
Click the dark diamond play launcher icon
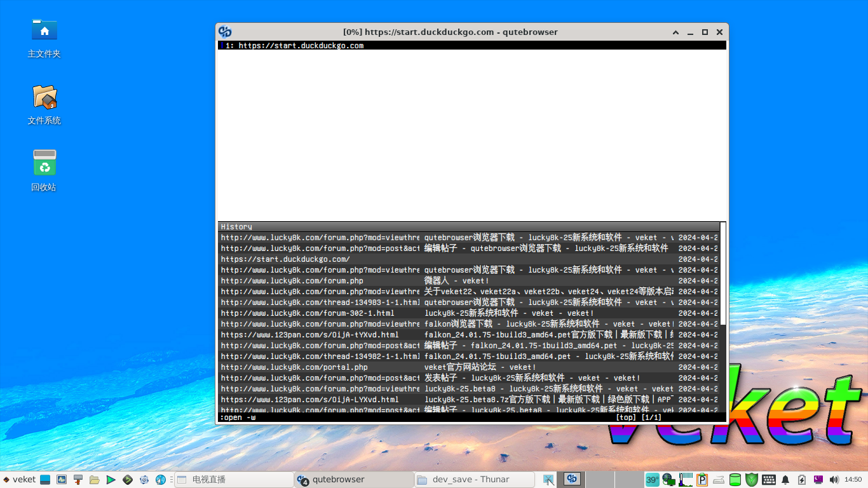tap(127, 480)
